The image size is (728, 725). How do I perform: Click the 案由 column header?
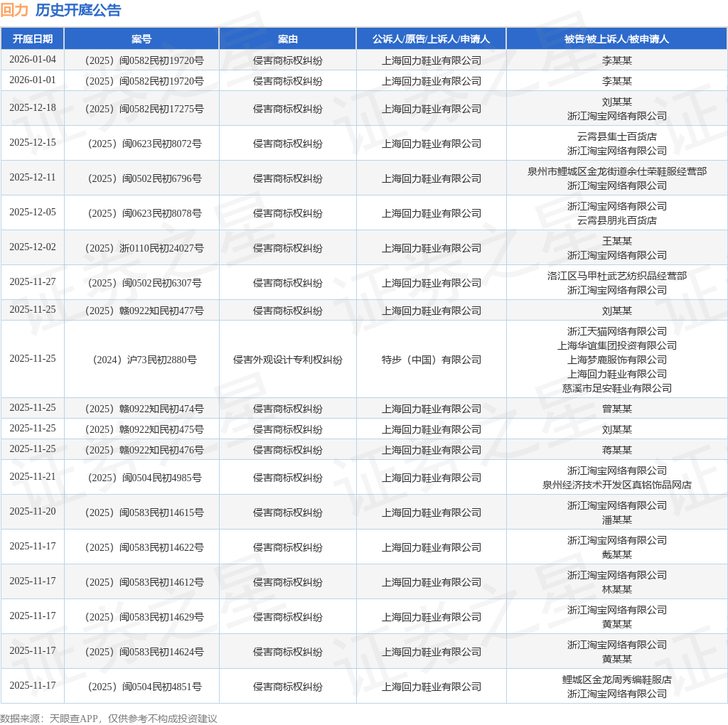287,39
